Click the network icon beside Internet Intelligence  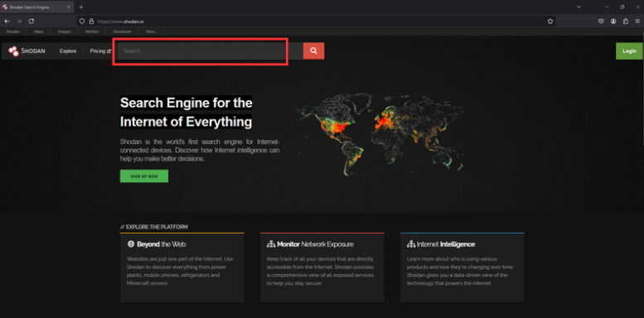click(x=411, y=244)
